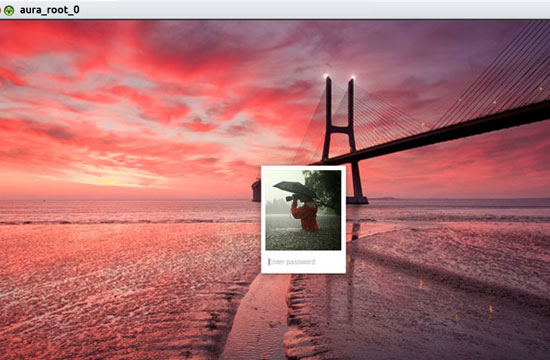Screen dimensions: 550x360
Task: Click the partial orange icon beside green icon
Action: (0, 10)
